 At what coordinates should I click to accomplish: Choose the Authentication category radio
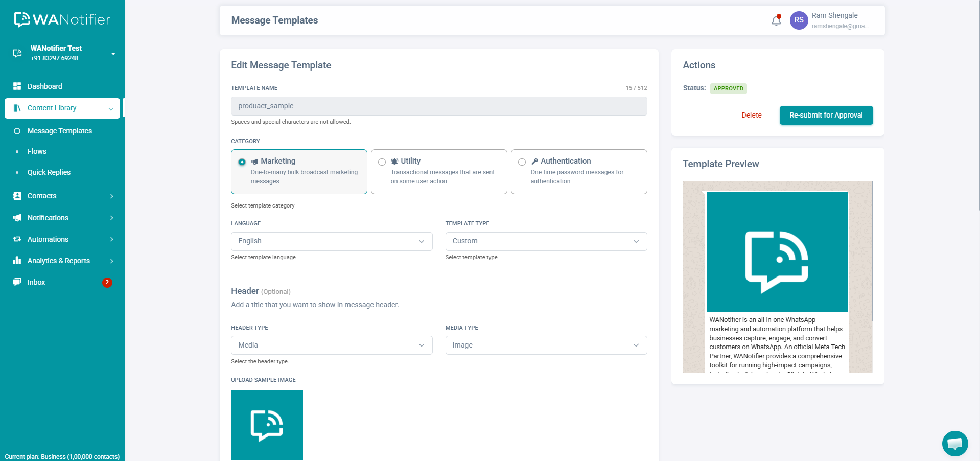click(x=522, y=162)
